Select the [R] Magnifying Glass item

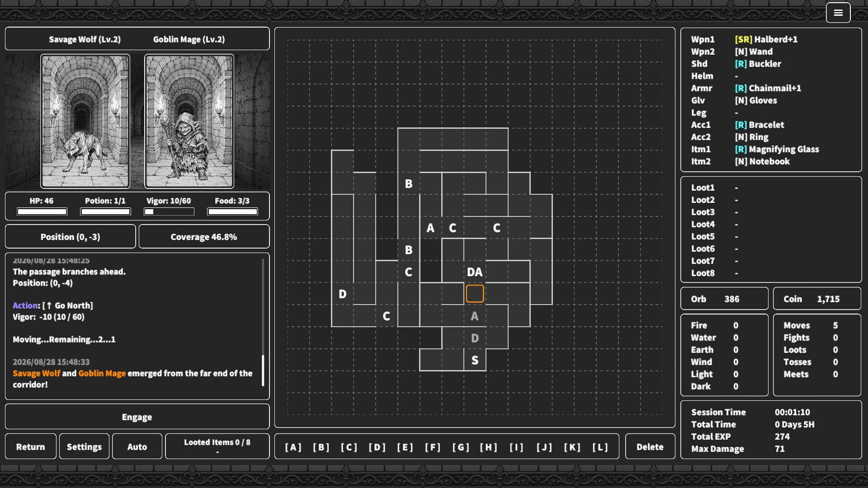777,149
